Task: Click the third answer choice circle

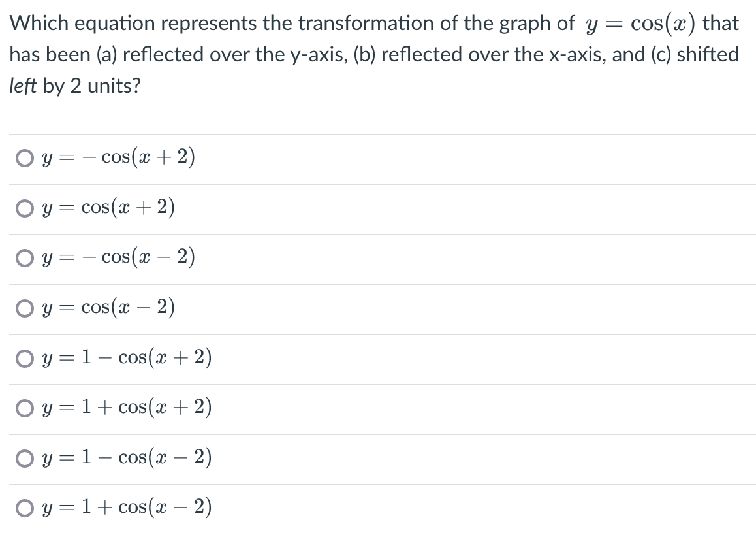Action: (24, 257)
